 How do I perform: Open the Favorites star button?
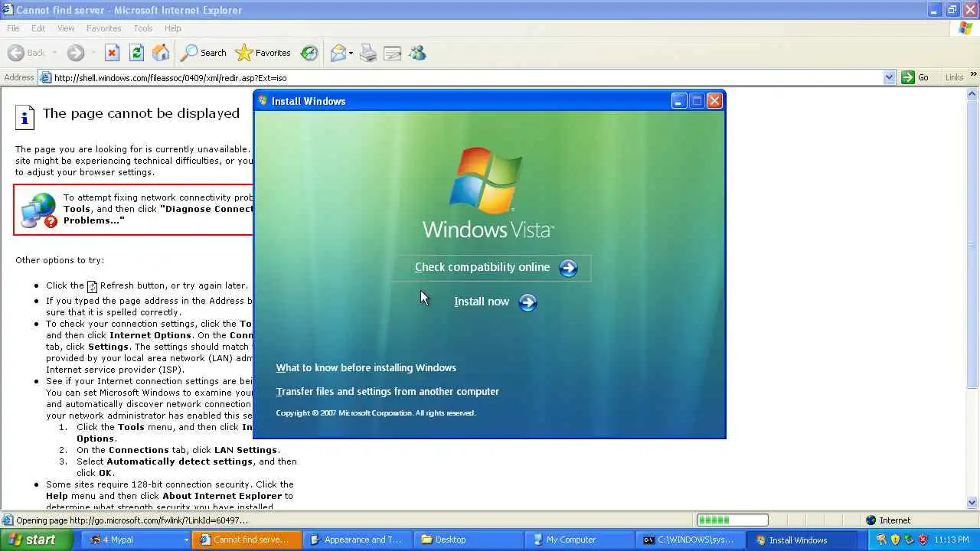click(263, 53)
